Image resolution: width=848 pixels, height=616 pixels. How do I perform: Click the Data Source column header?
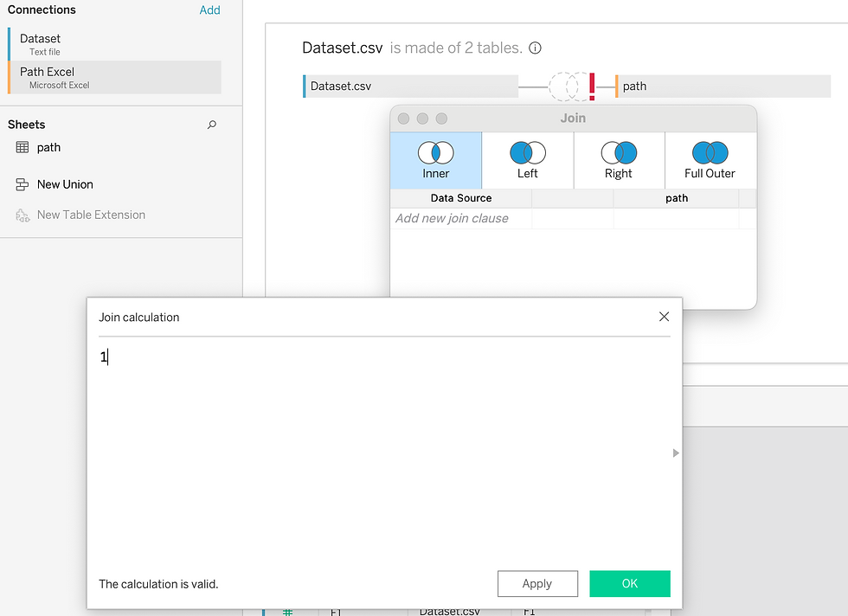[x=460, y=198]
